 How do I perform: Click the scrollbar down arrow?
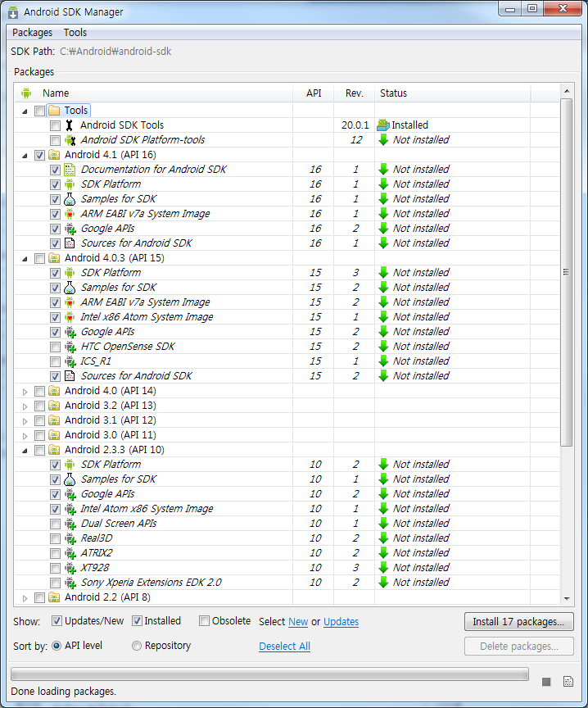point(567,599)
